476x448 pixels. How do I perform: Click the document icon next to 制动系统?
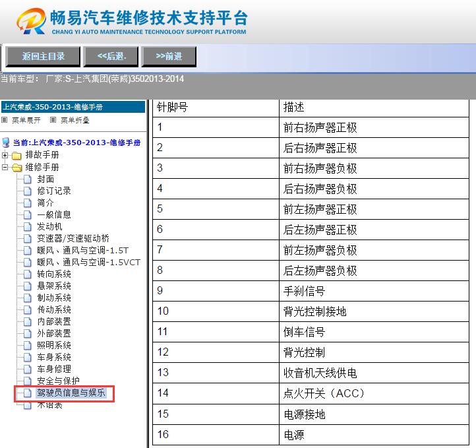pyautogui.click(x=28, y=298)
